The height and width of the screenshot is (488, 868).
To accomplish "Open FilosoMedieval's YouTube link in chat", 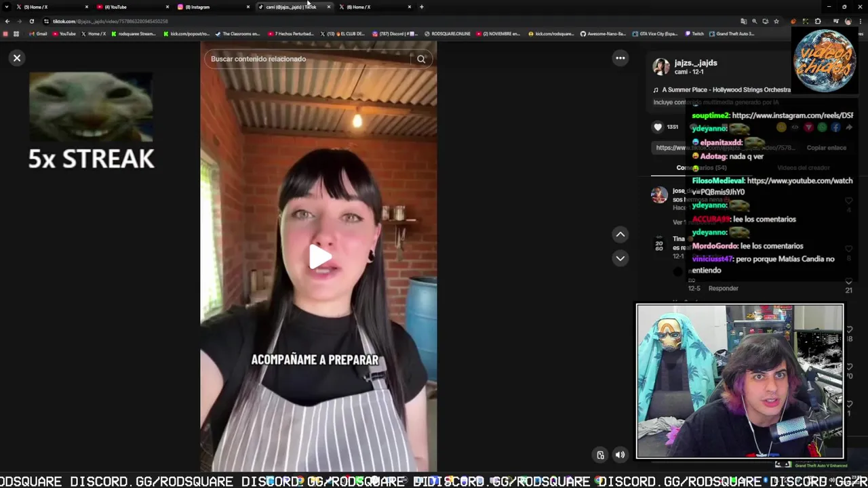I will coord(772,186).
